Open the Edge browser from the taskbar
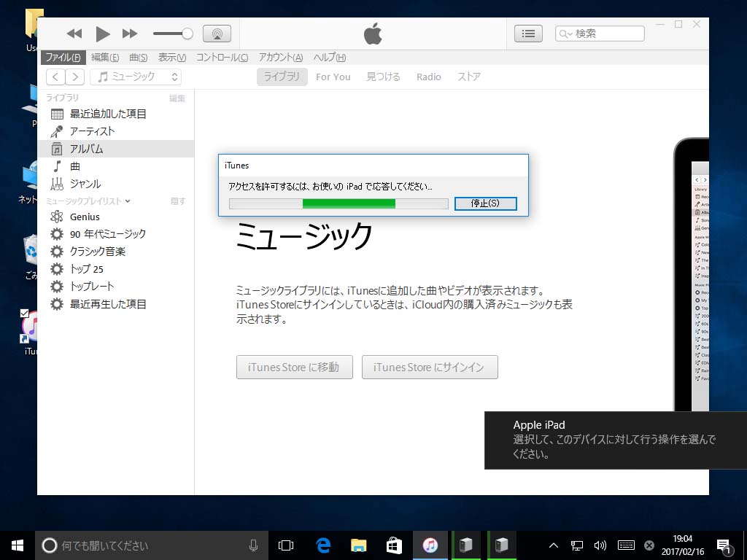Image resolution: width=747 pixels, height=560 pixels. click(x=323, y=545)
